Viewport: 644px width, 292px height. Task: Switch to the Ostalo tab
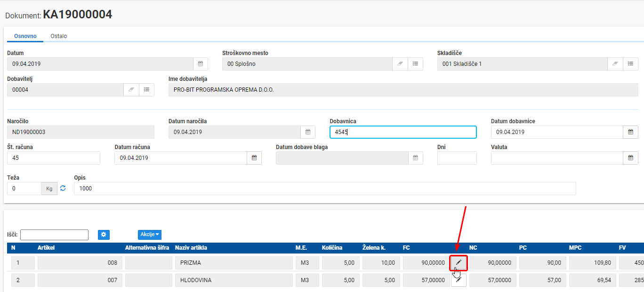point(59,36)
